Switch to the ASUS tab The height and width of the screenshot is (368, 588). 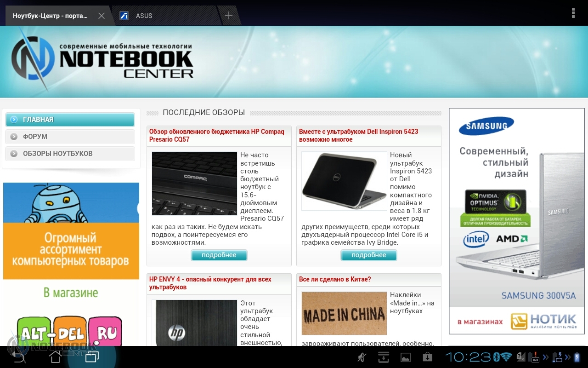[x=144, y=16]
